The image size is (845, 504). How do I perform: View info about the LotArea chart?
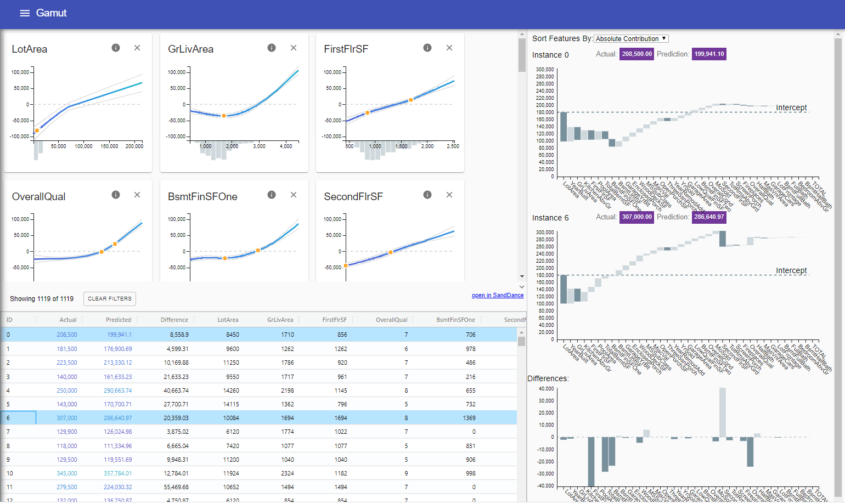[116, 48]
